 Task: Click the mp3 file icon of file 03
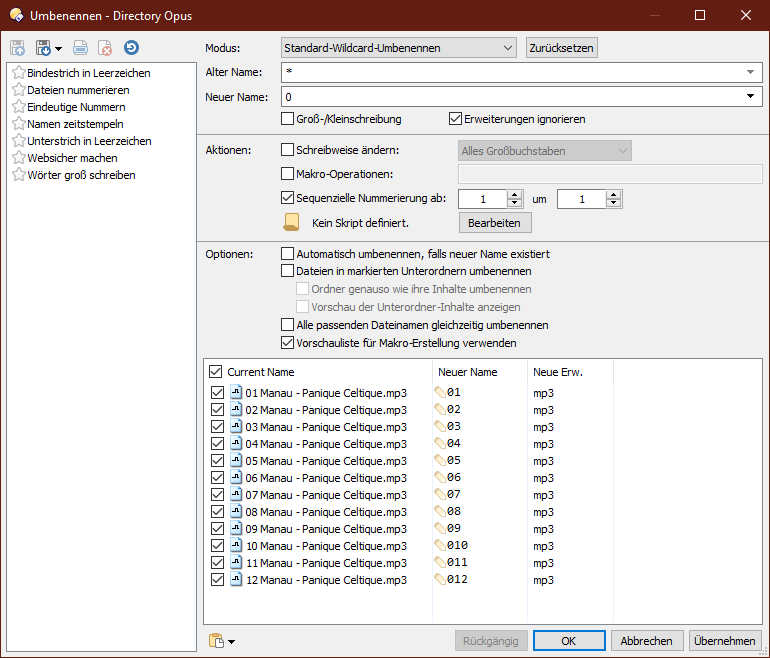(236, 426)
